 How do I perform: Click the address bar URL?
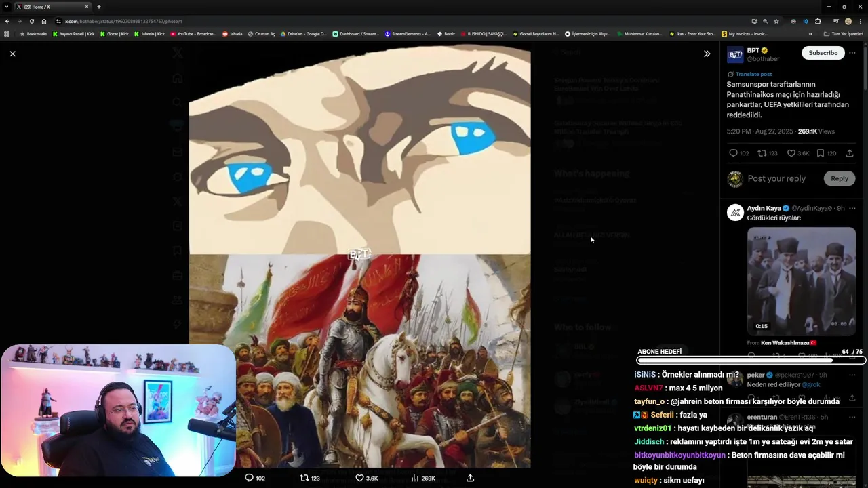123,21
